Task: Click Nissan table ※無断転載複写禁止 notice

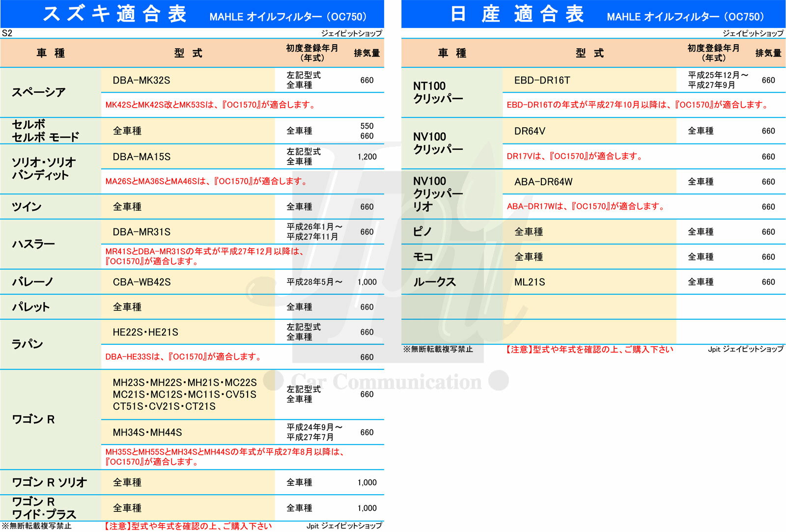Action: (438, 349)
